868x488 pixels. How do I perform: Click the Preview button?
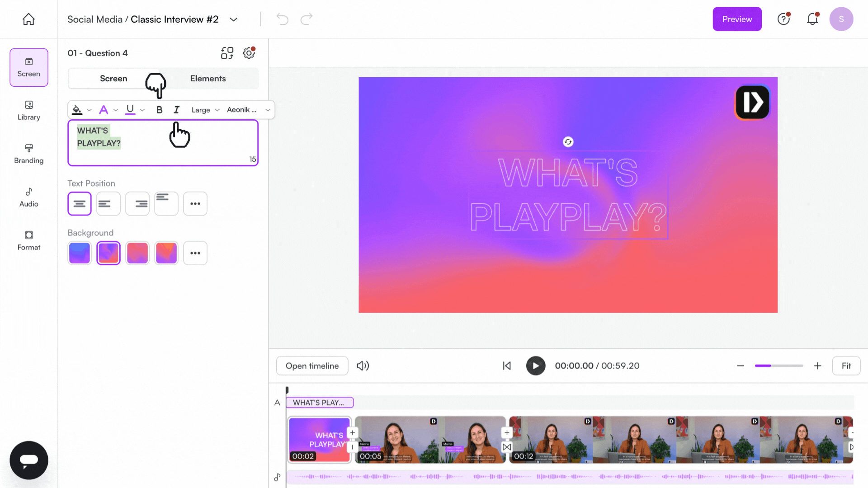(737, 19)
